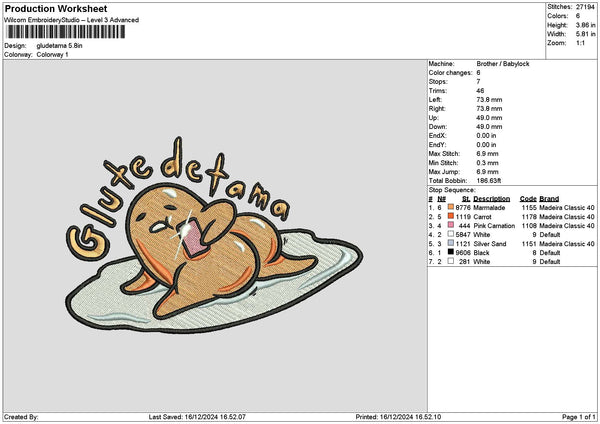
Task: Click the 'Down:' measurement label
Action: (x=438, y=127)
